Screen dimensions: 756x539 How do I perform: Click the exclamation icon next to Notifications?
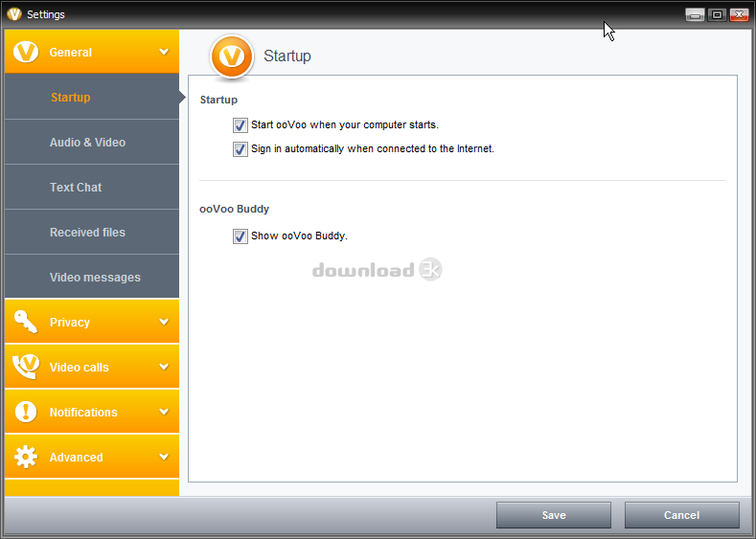[26, 412]
